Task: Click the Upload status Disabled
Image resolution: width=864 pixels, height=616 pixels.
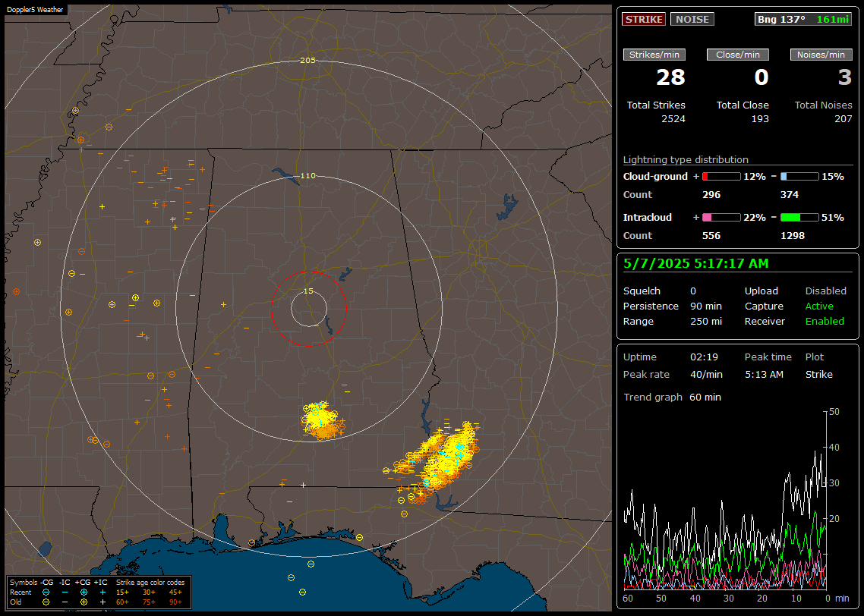Action: tap(825, 291)
